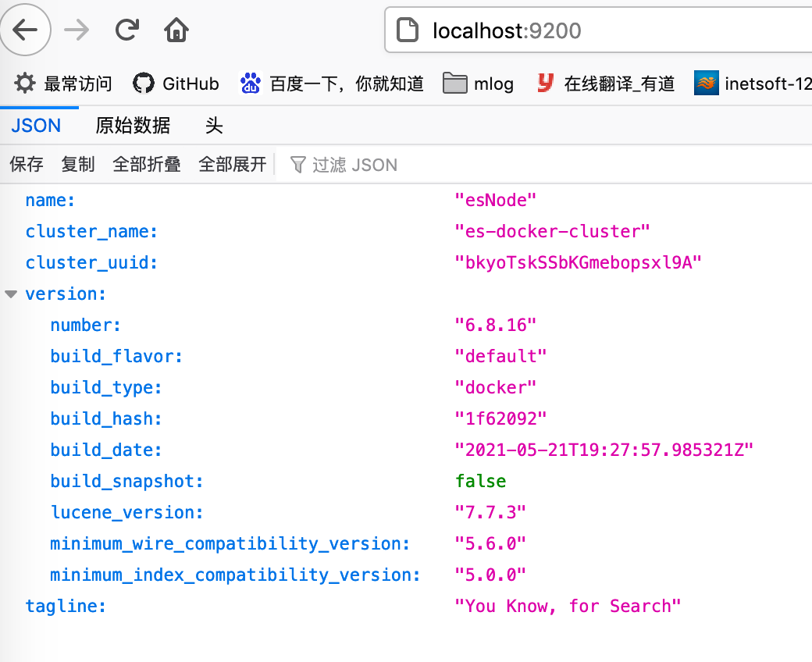Switch to the JSON tab
The width and height of the screenshot is (812, 662).
[36, 126]
